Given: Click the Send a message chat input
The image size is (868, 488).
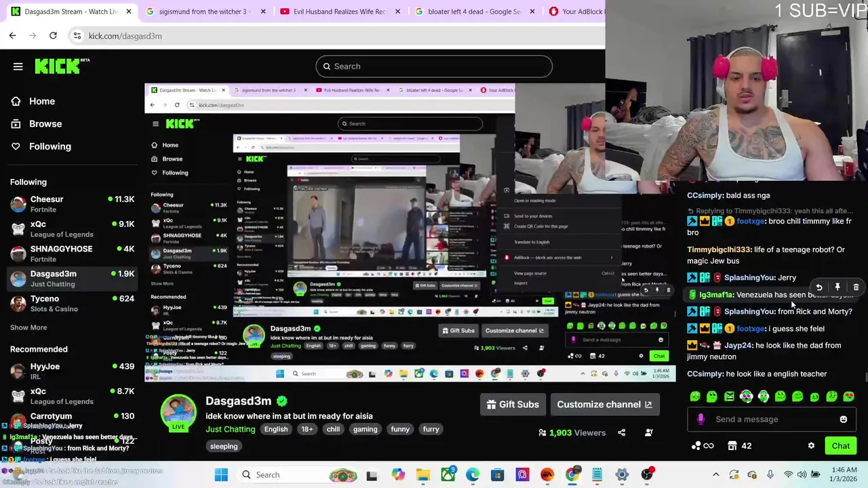Looking at the screenshot, I should click(x=771, y=419).
